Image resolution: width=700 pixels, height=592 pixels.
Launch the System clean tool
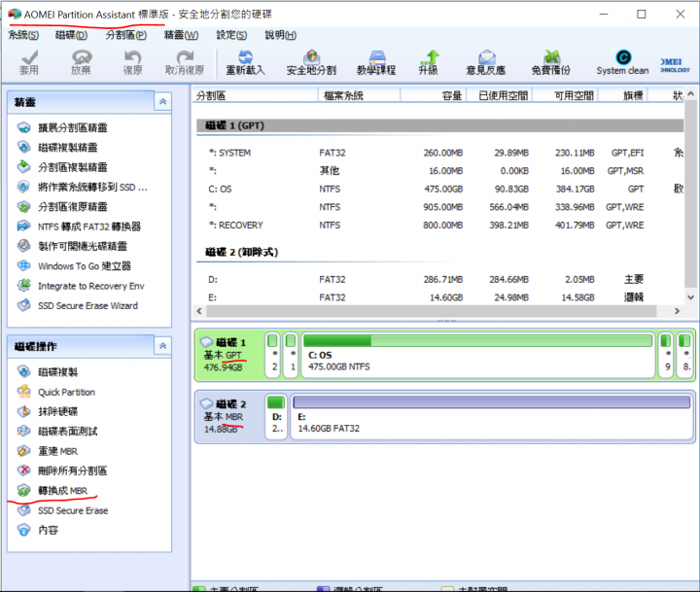[x=622, y=62]
